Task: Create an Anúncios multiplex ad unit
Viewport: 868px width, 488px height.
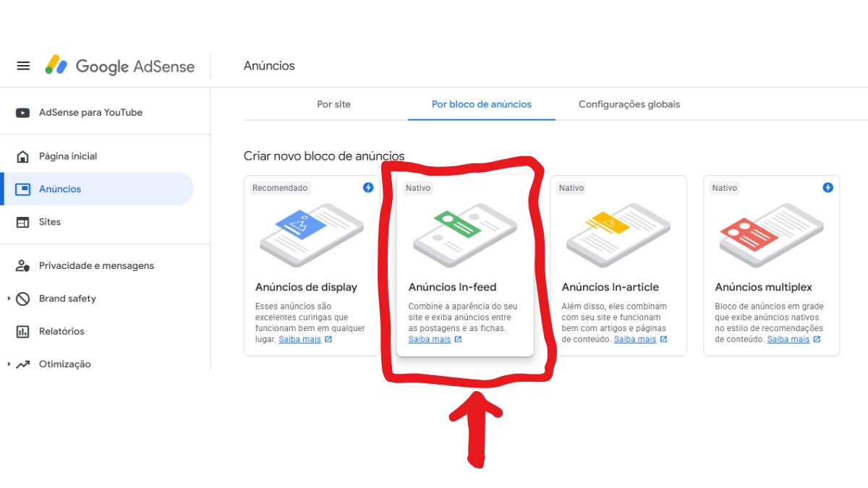Action: (772, 265)
